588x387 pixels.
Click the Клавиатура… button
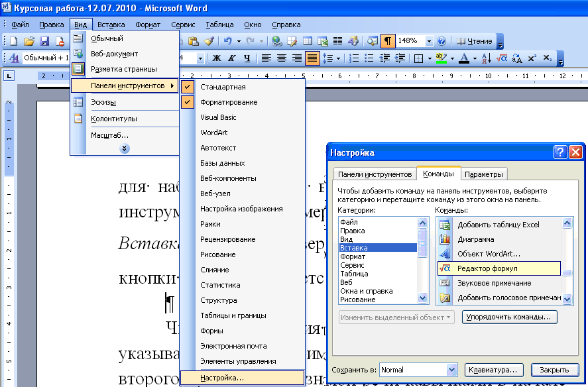(493, 370)
